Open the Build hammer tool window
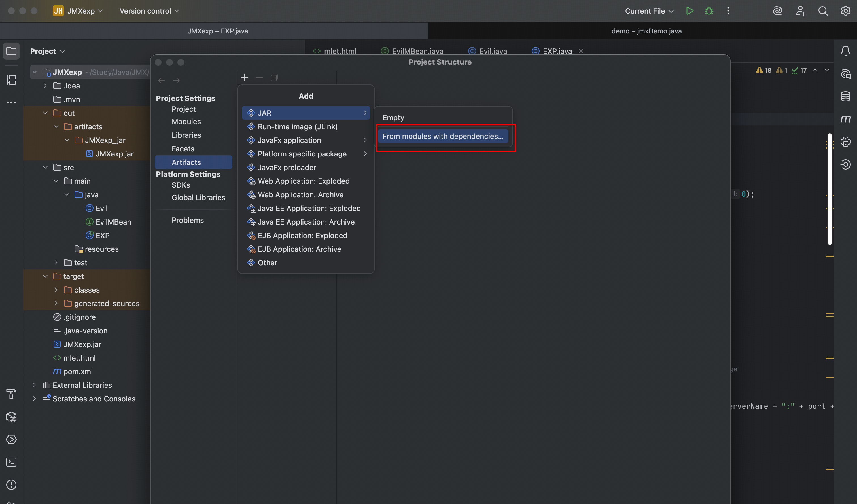This screenshot has width=857, height=504. point(11,394)
